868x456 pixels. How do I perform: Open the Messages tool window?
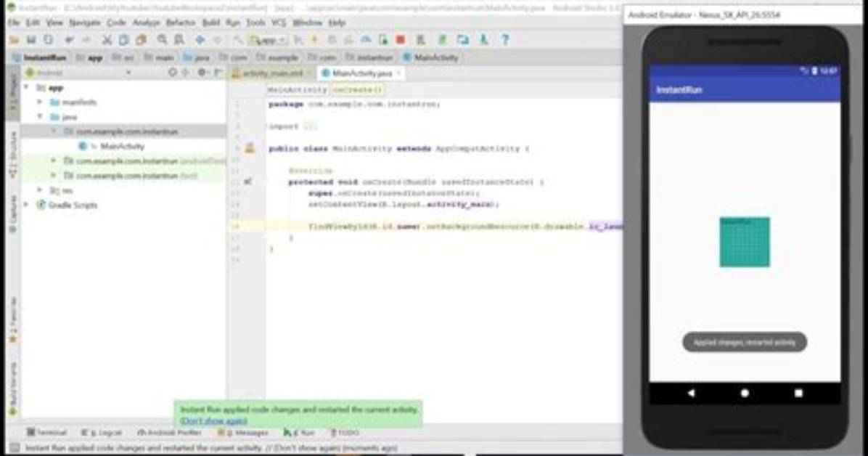[243, 432]
